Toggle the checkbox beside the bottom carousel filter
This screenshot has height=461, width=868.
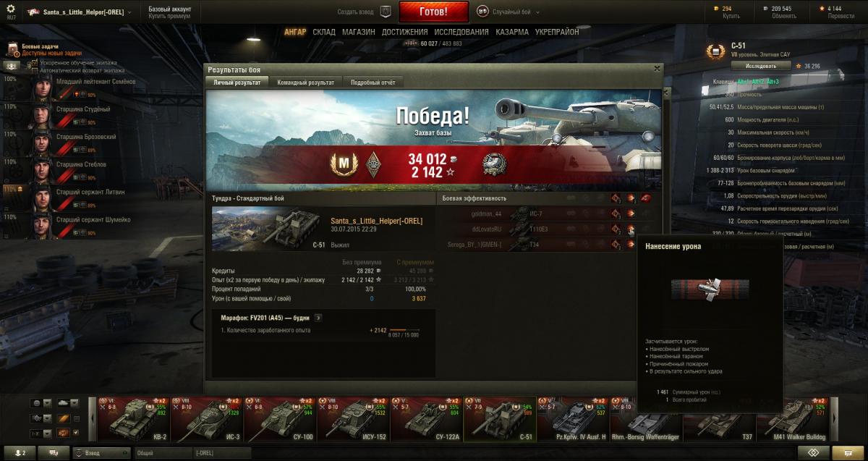[x=76, y=433]
